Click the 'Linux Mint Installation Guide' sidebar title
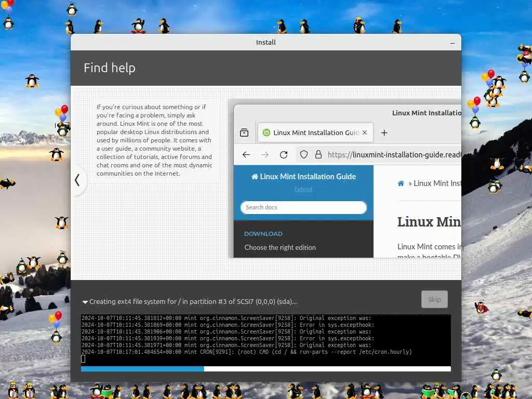 pyautogui.click(x=303, y=177)
